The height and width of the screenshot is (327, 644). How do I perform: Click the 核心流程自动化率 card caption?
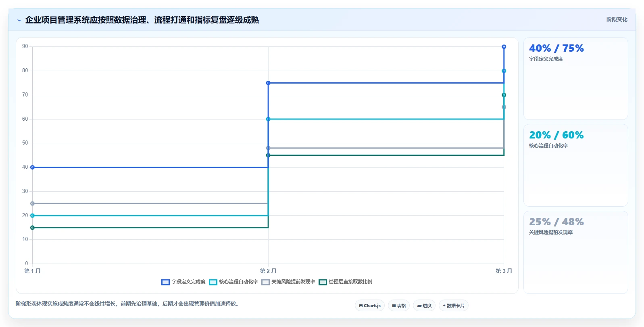coord(548,146)
